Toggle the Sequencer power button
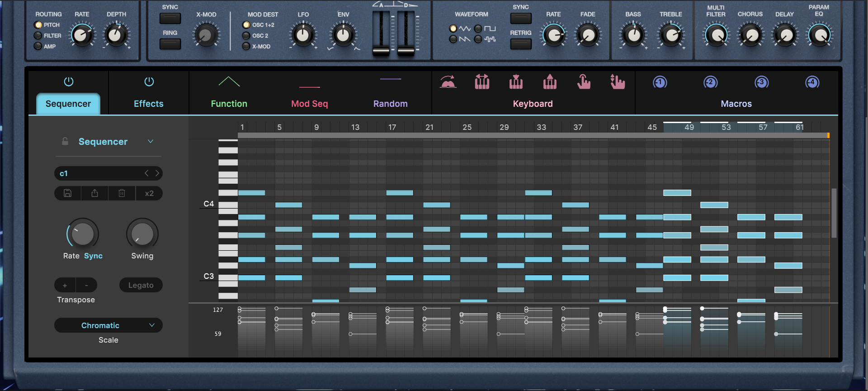The height and width of the screenshot is (391, 868). point(69,82)
